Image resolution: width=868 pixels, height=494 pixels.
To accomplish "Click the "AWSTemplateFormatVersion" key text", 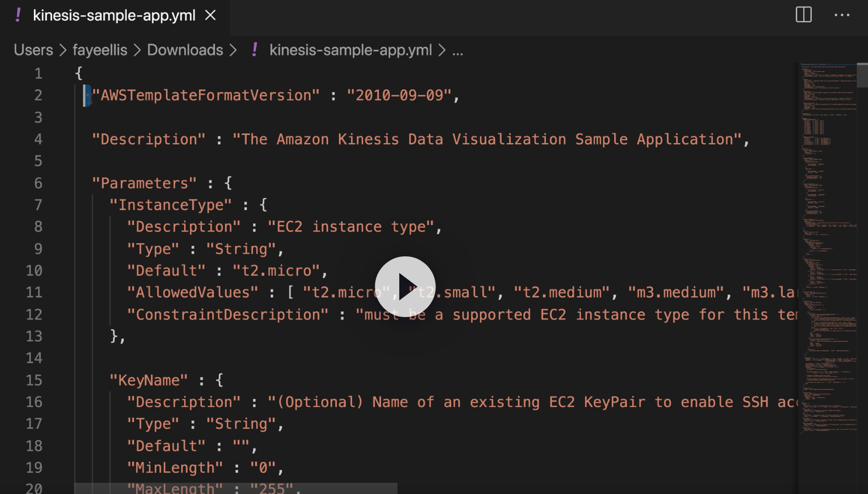I will pos(206,95).
